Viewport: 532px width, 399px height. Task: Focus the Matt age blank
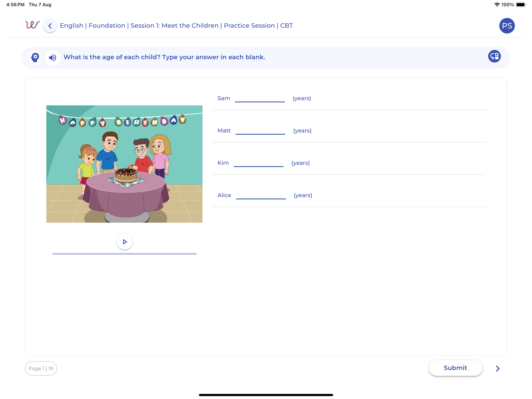click(x=260, y=131)
